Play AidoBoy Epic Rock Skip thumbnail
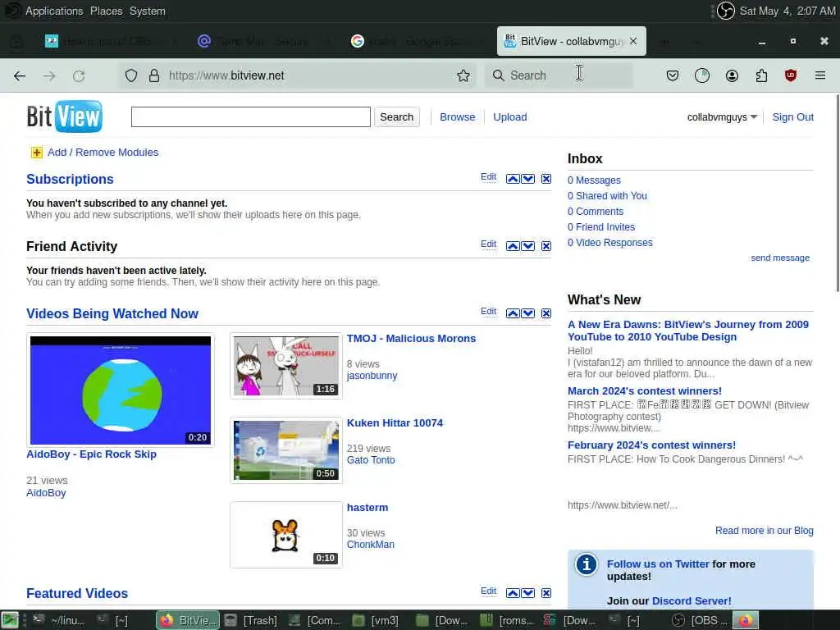 click(121, 390)
